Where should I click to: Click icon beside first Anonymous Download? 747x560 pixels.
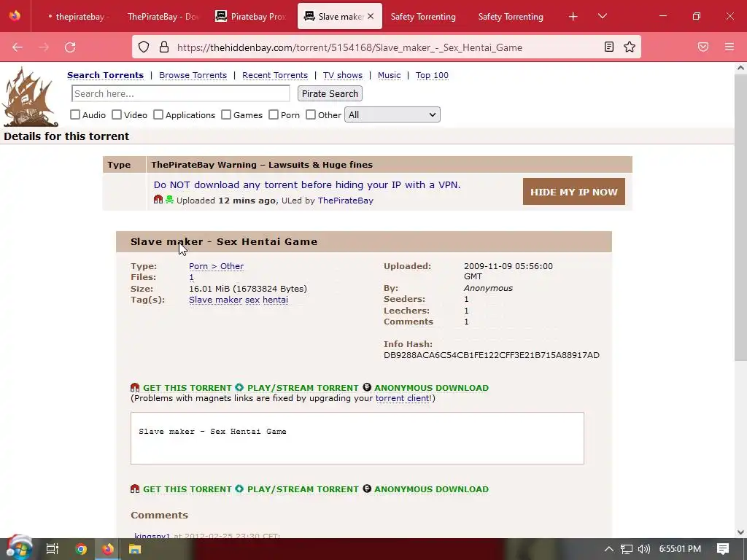[x=367, y=387]
